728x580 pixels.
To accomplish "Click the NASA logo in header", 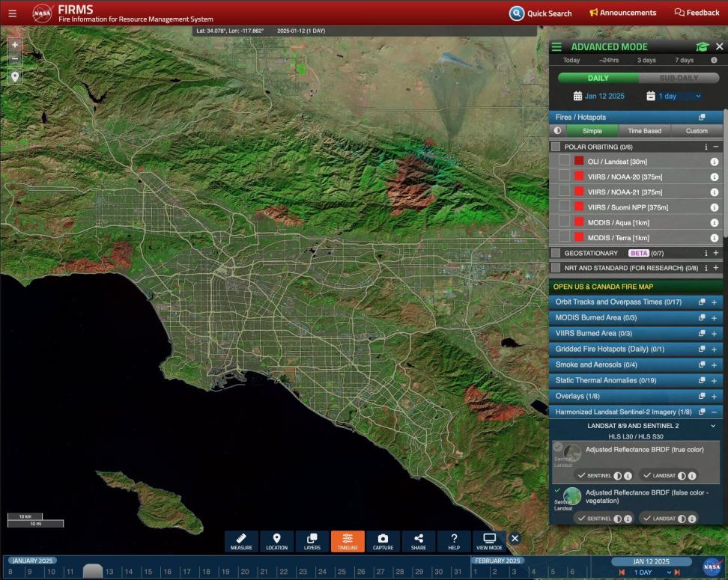I will pos(42,13).
